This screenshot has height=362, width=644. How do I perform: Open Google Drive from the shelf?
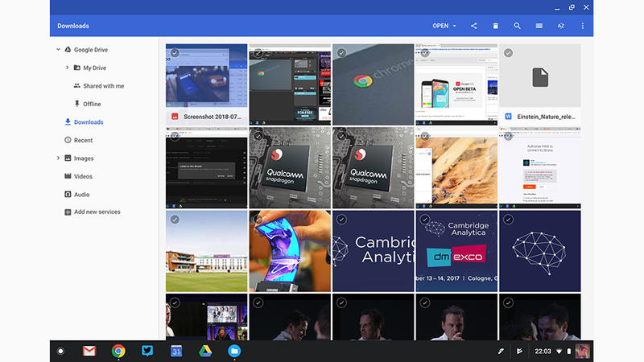tap(205, 351)
